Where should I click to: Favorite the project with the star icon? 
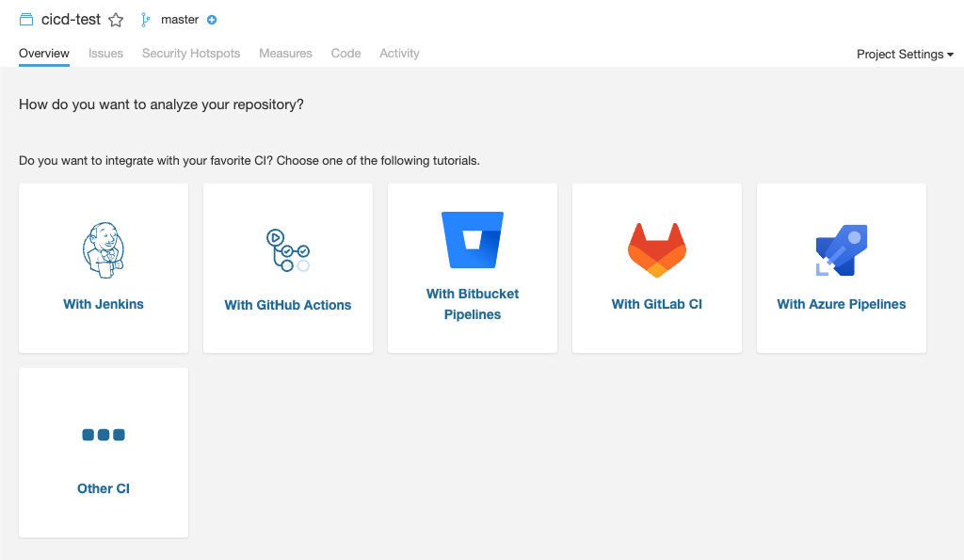pos(116,21)
